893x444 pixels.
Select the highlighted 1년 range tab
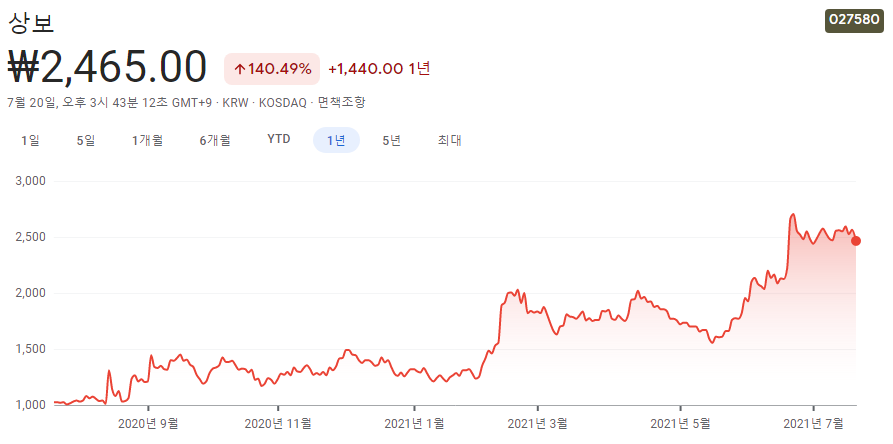tap(337, 140)
